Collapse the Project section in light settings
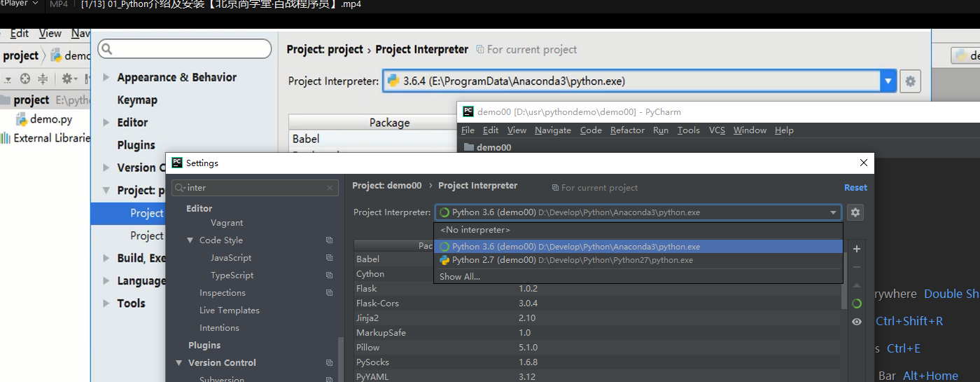The image size is (980, 382). [106, 190]
